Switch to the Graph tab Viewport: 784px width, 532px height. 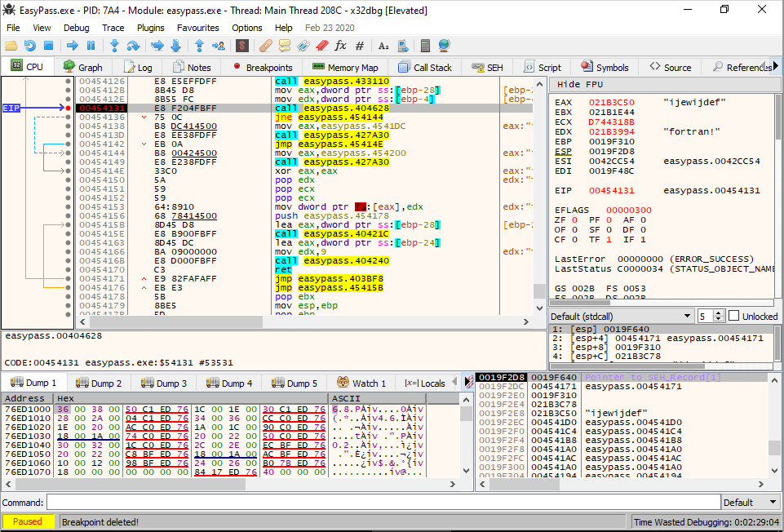click(x=83, y=67)
